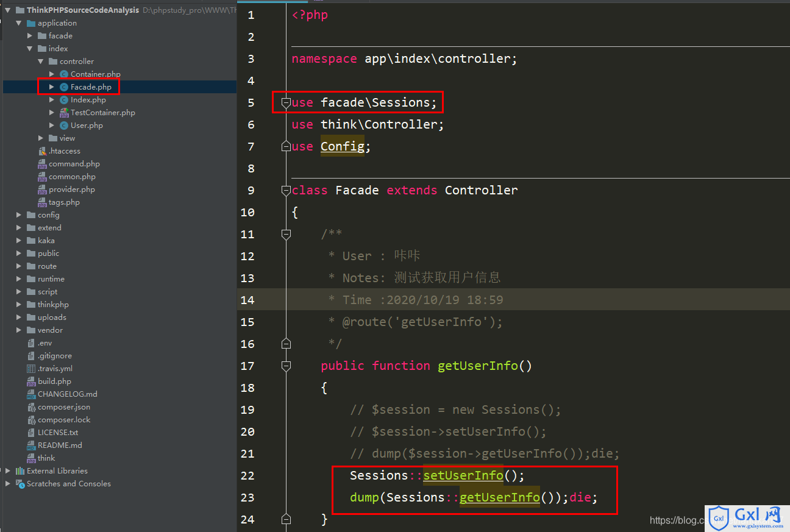Viewport: 790px width, 532px height.
Task: Click the User.php class icon
Action: point(64,126)
